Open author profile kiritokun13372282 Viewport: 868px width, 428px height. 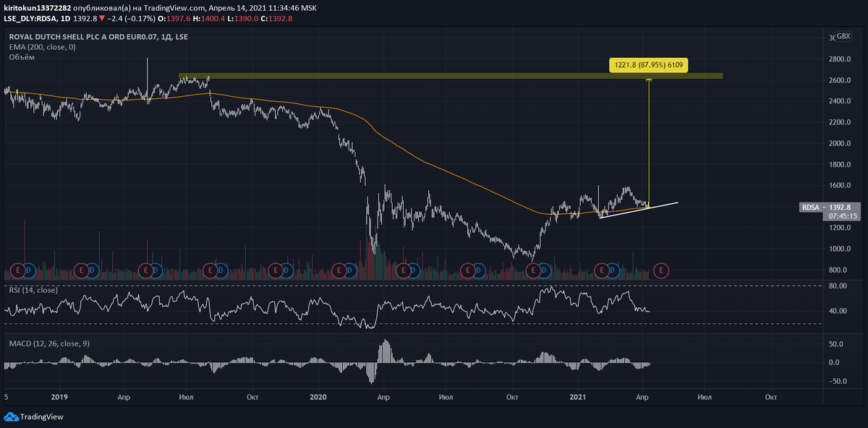pyautogui.click(x=38, y=7)
